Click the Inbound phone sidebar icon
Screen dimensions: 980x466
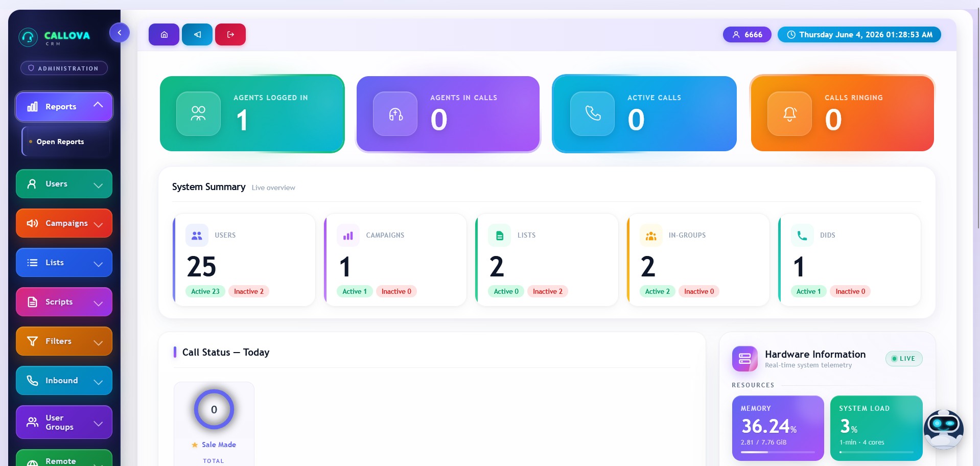pyautogui.click(x=32, y=381)
